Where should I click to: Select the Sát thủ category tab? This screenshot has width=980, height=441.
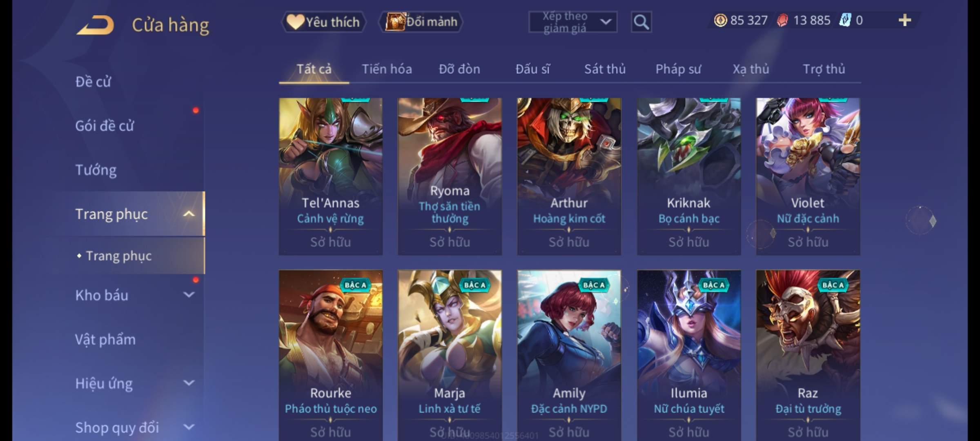coord(605,69)
